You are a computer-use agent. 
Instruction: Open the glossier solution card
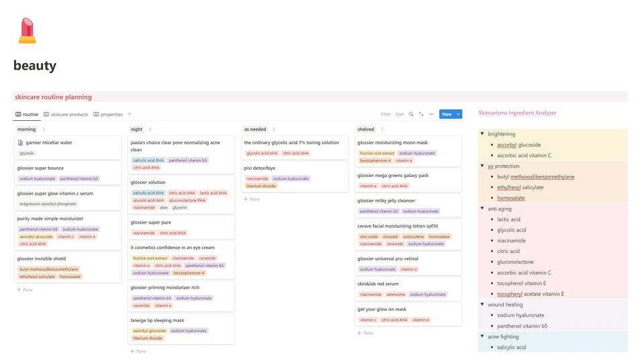pos(181,195)
